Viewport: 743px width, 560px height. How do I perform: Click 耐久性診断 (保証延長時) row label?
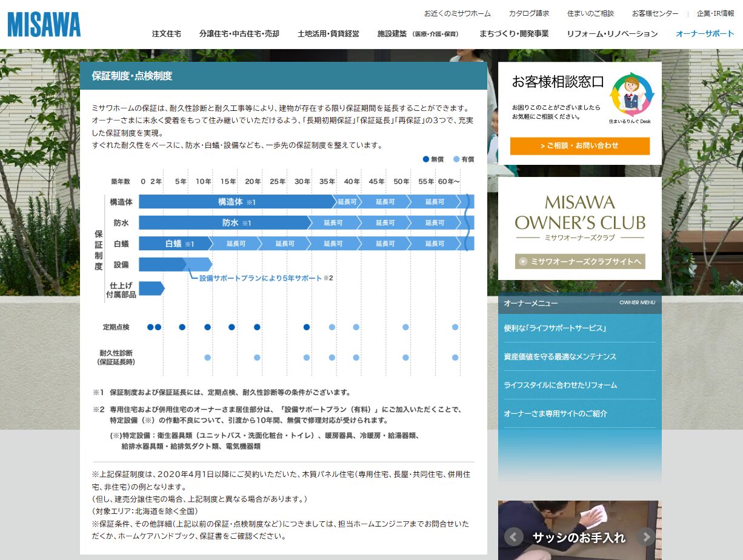116,357
